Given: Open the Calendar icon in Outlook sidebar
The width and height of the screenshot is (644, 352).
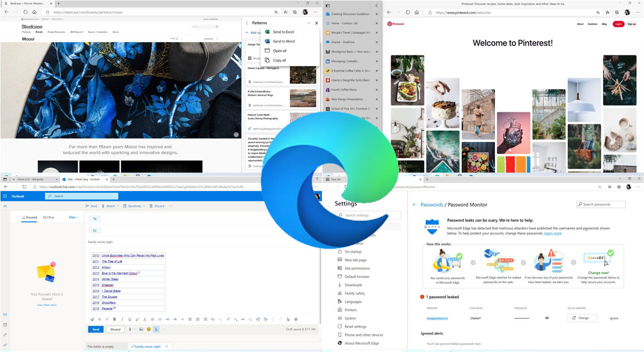Looking at the screenshot, I should [5, 325].
